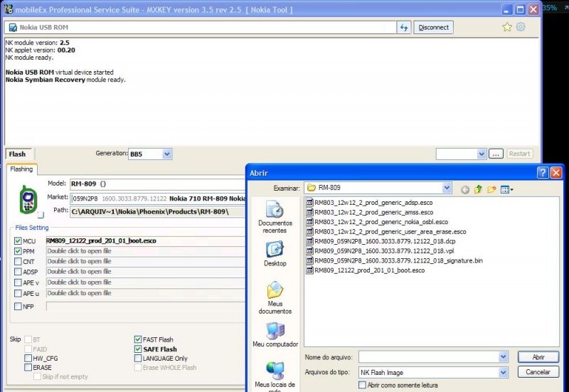This screenshot has width=569, height=392.
Task: Open settings via the gear icon
Action: click(521, 26)
